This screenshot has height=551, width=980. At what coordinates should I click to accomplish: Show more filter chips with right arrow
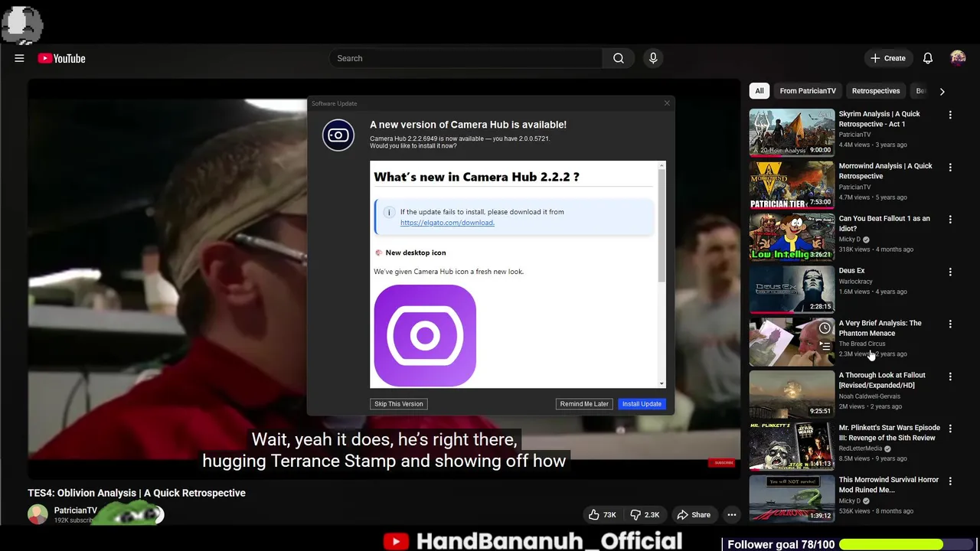942,91
